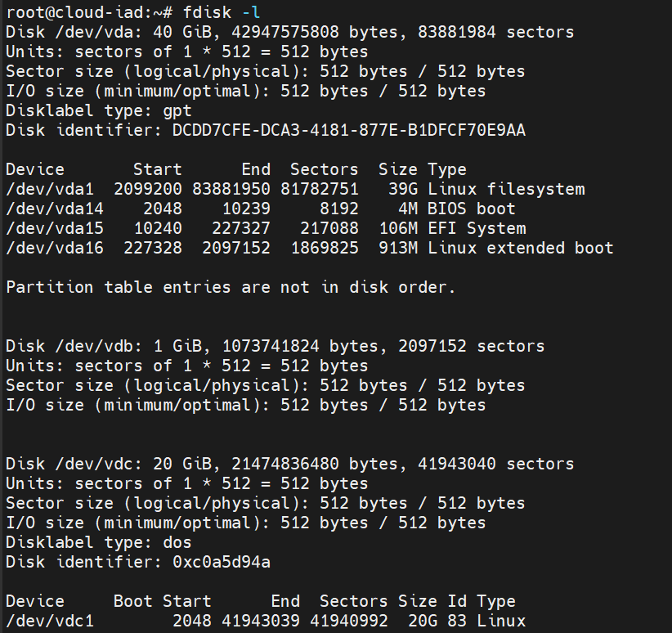This screenshot has width=672, height=633.
Task: Click the /dev/vda14 partition name
Action: [x=55, y=209]
